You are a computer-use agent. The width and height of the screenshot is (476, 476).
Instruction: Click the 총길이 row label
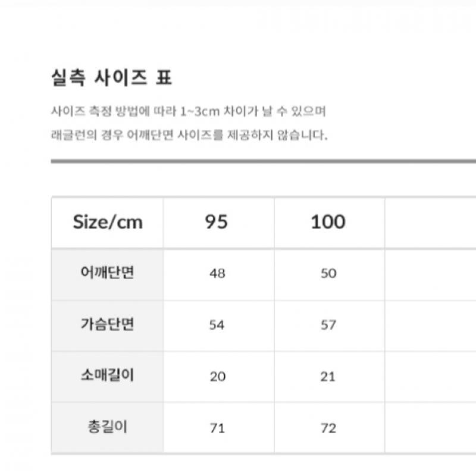point(108,427)
